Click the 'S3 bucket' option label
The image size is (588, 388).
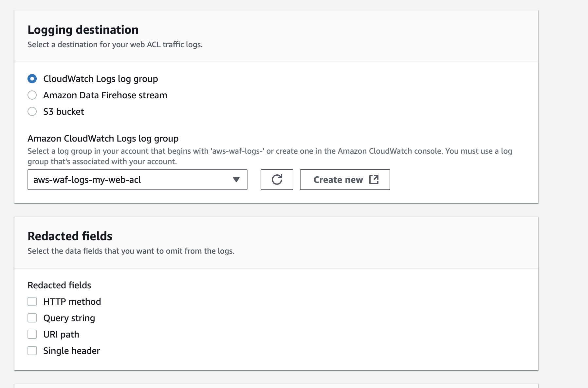(x=64, y=112)
